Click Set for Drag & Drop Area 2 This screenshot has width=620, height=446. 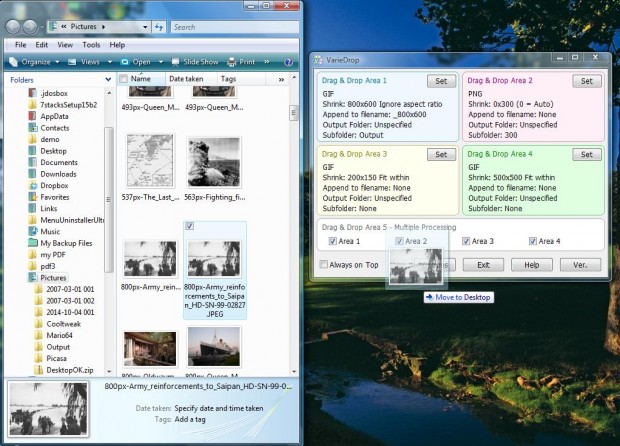point(587,81)
